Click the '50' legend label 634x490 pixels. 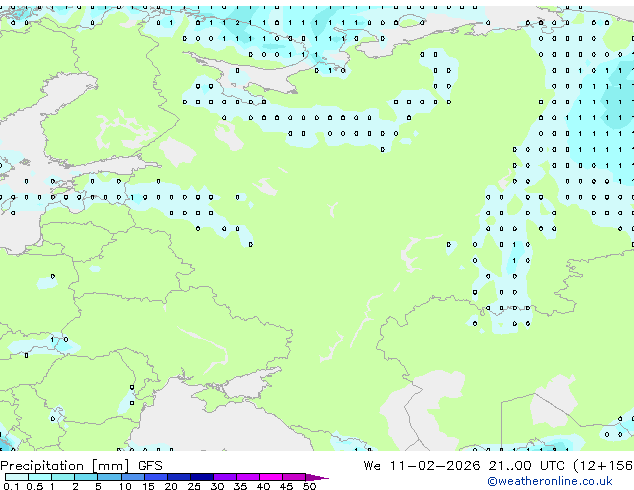point(309,486)
